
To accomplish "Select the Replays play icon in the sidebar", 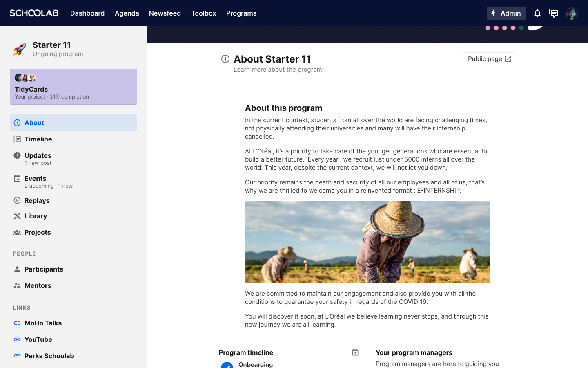I will [17, 200].
